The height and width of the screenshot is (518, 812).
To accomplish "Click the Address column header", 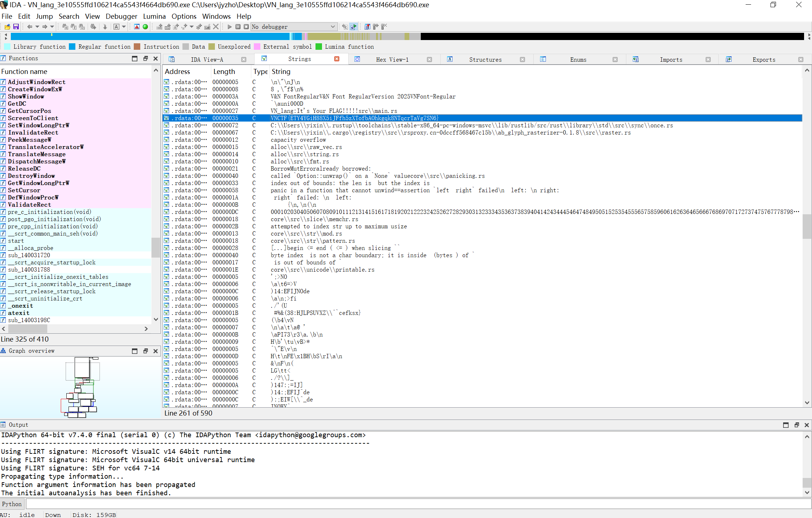I will [x=186, y=71].
